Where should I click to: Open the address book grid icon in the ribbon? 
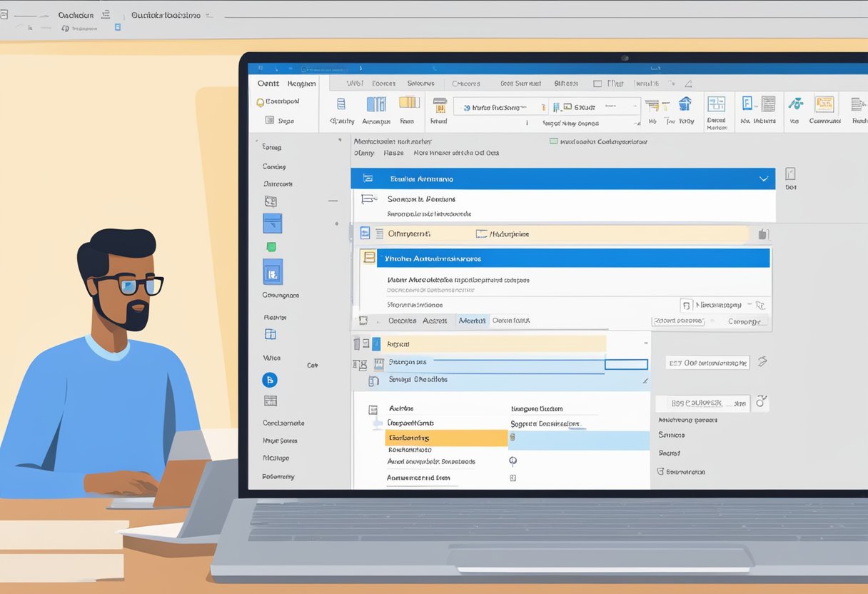click(715, 104)
